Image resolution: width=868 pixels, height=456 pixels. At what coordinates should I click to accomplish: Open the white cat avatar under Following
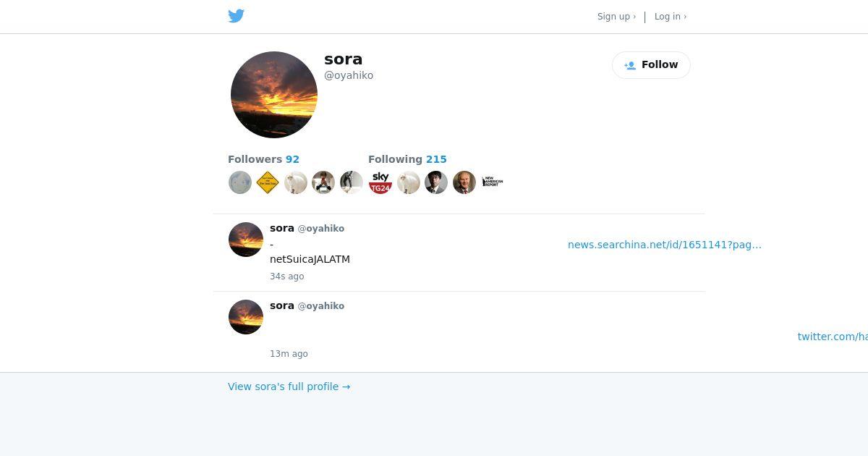click(x=409, y=182)
